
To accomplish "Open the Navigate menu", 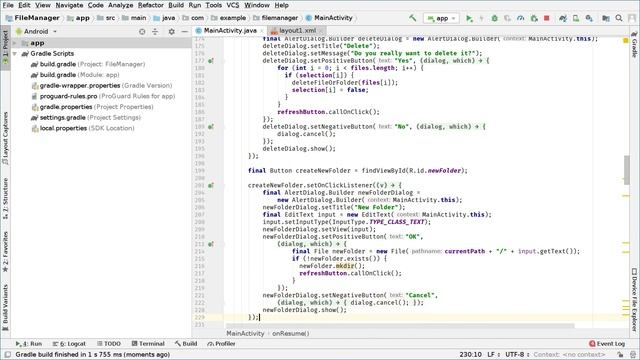I will [69, 5].
